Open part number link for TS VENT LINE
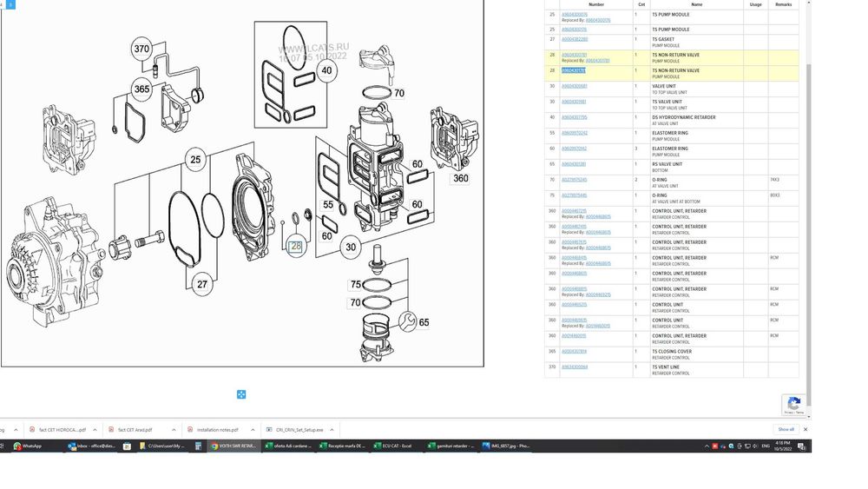Image resolution: width=868 pixels, height=489 pixels. (x=575, y=367)
